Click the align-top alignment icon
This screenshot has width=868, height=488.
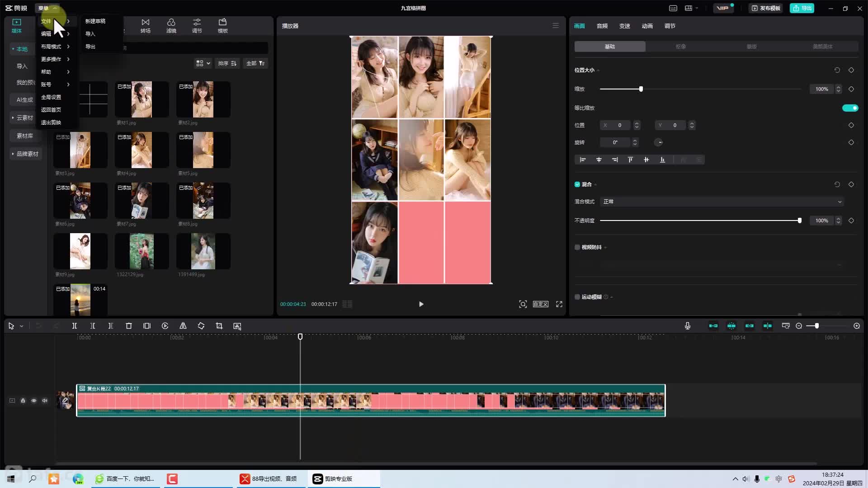point(630,160)
